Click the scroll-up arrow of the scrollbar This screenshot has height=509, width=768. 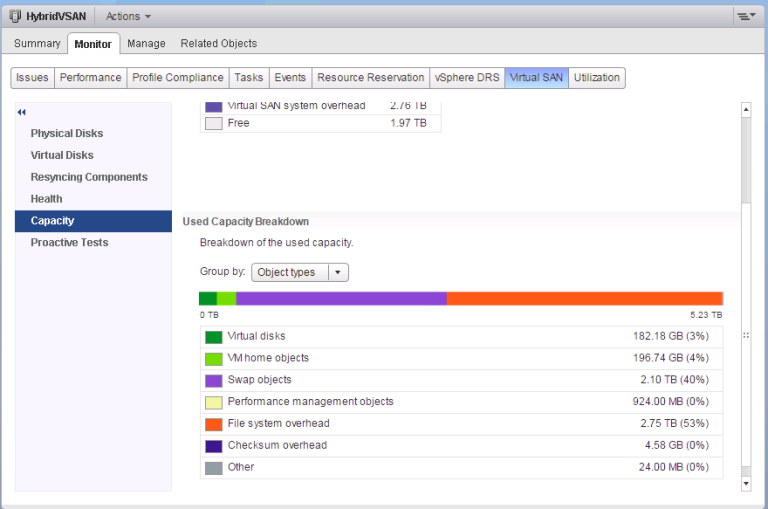[x=745, y=108]
